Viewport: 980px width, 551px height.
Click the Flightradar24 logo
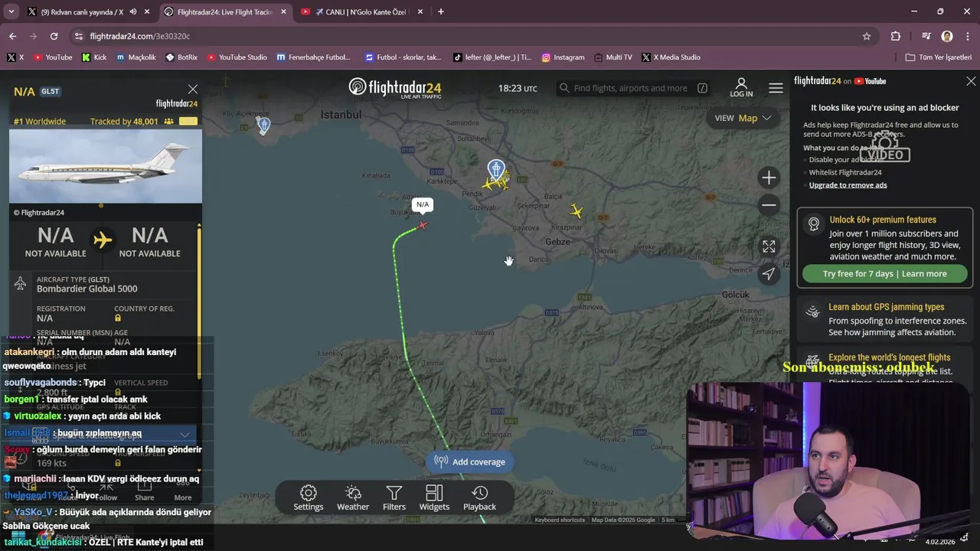pos(395,88)
